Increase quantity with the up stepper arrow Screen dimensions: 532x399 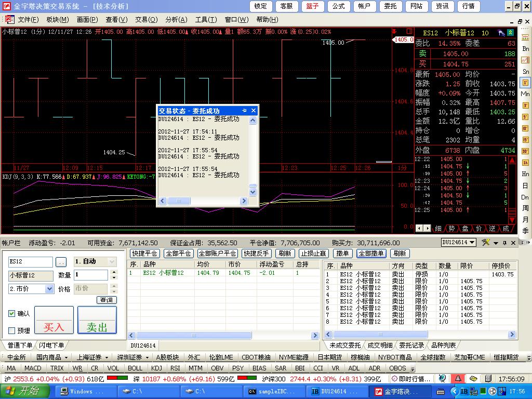(114, 272)
